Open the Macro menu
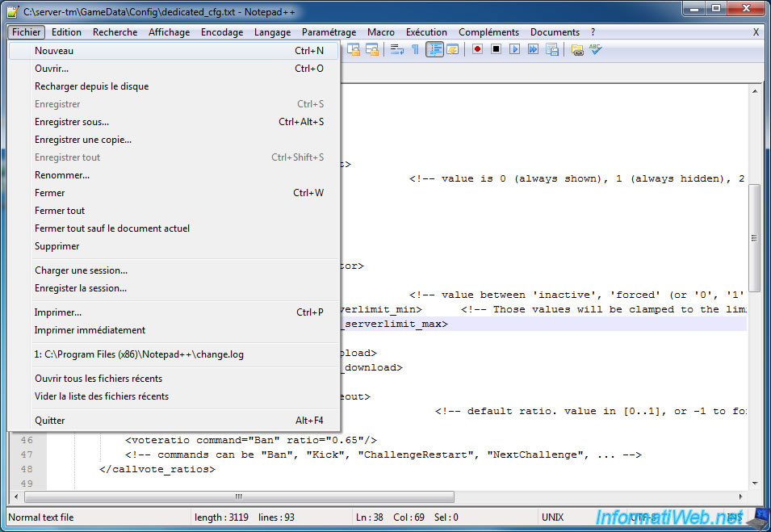Viewport: 771px width, 532px height. (x=380, y=32)
